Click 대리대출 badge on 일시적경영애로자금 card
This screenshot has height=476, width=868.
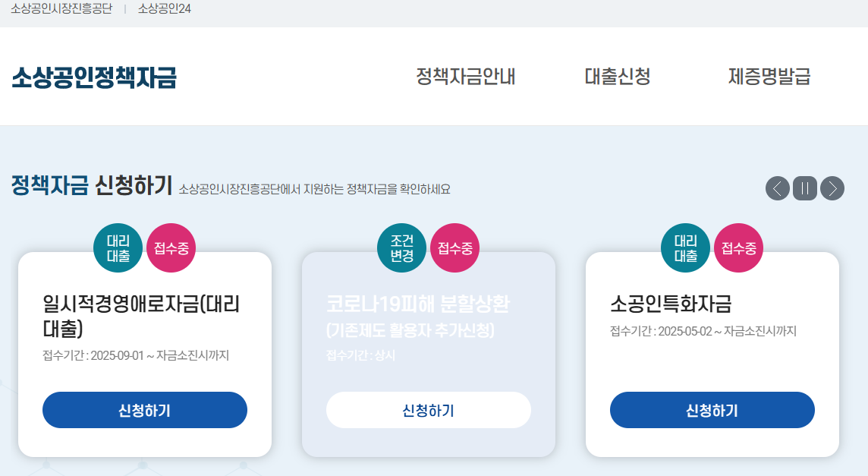[118, 248]
